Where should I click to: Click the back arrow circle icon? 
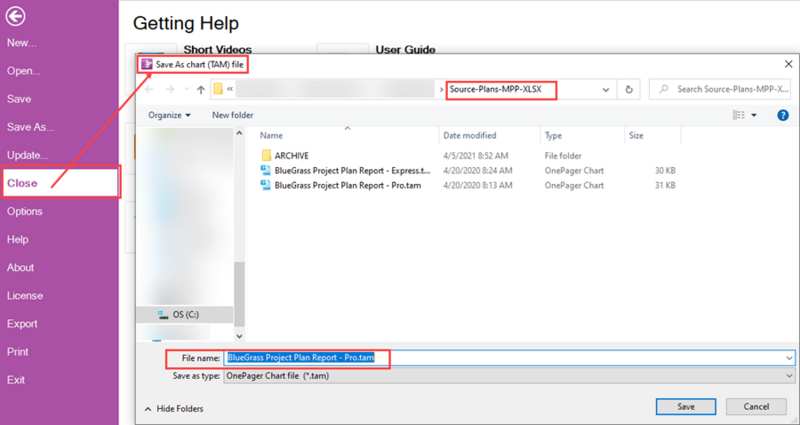(x=15, y=17)
